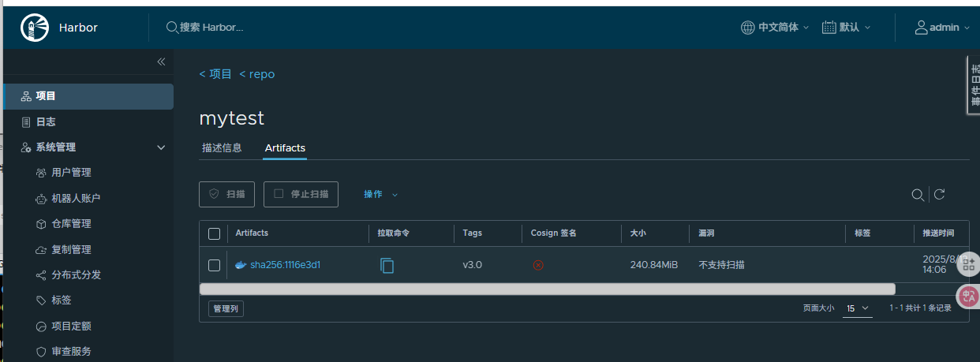Switch to the Artifacts tab
This screenshot has height=362, width=980.
pyautogui.click(x=285, y=148)
